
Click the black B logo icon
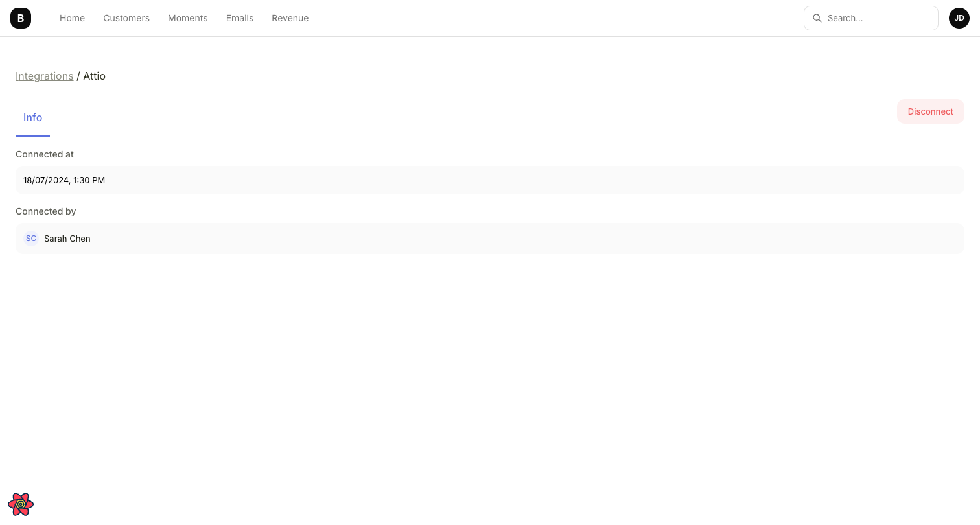[x=20, y=18]
